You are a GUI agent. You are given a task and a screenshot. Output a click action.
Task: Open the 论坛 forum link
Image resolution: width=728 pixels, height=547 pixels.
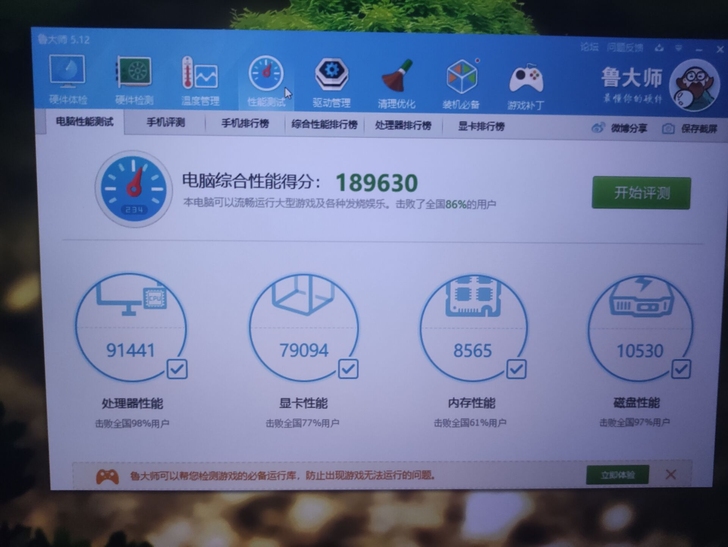click(x=589, y=47)
